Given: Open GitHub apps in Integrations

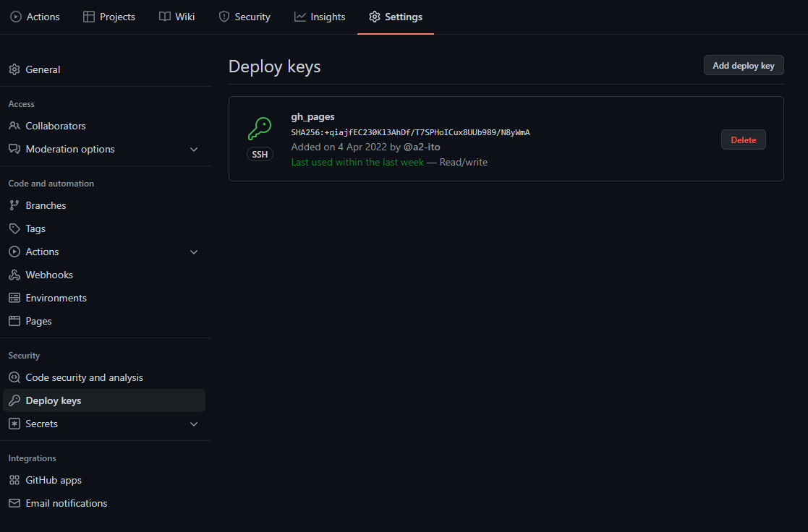Looking at the screenshot, I should click(54, 480).
